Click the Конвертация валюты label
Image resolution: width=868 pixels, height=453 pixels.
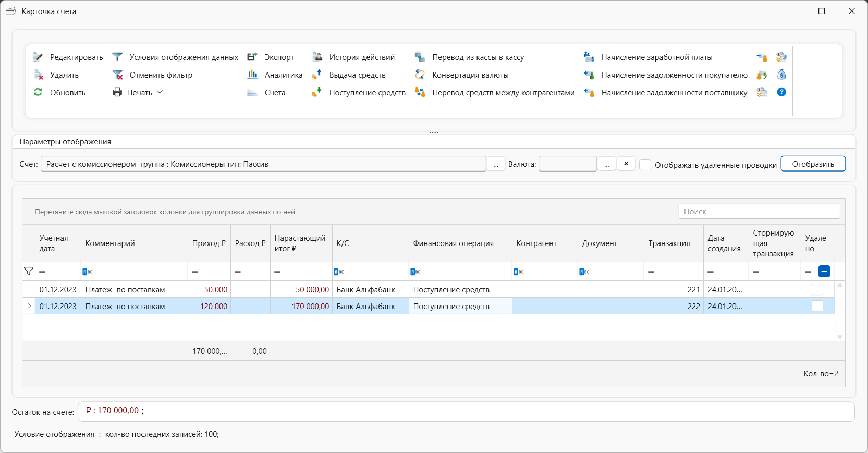pos(470,75)
